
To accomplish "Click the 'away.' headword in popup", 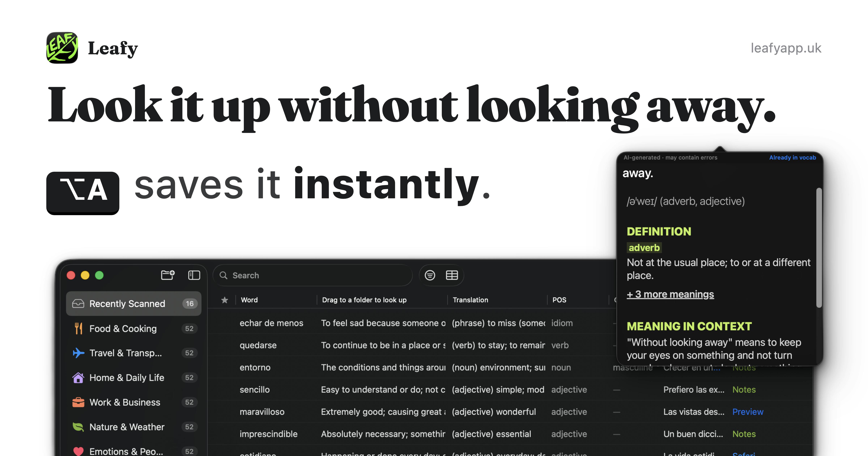I will 638,173.
